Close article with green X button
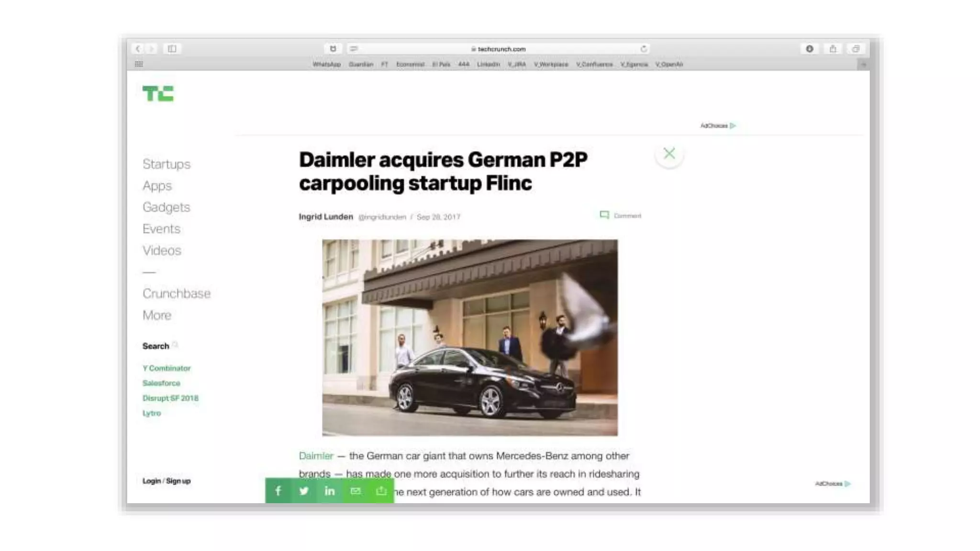Viewport: 980px width, 551px height. coord(669,154)
